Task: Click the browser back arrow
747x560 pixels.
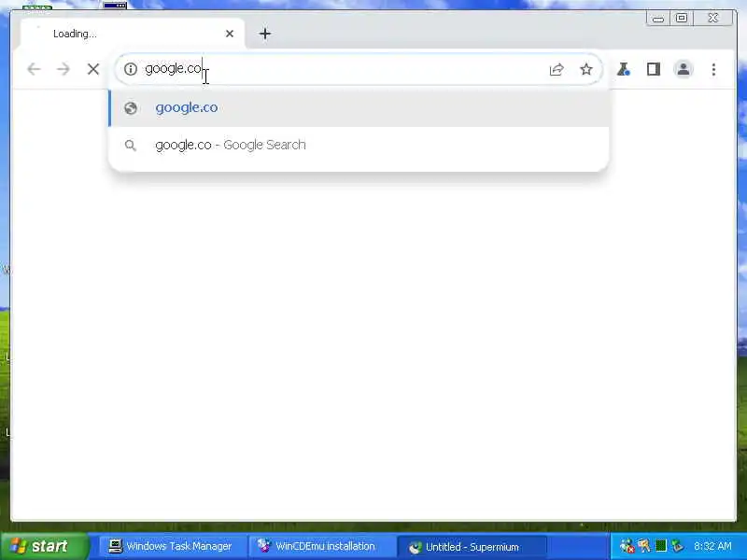Action: click(x=34, y=69)
